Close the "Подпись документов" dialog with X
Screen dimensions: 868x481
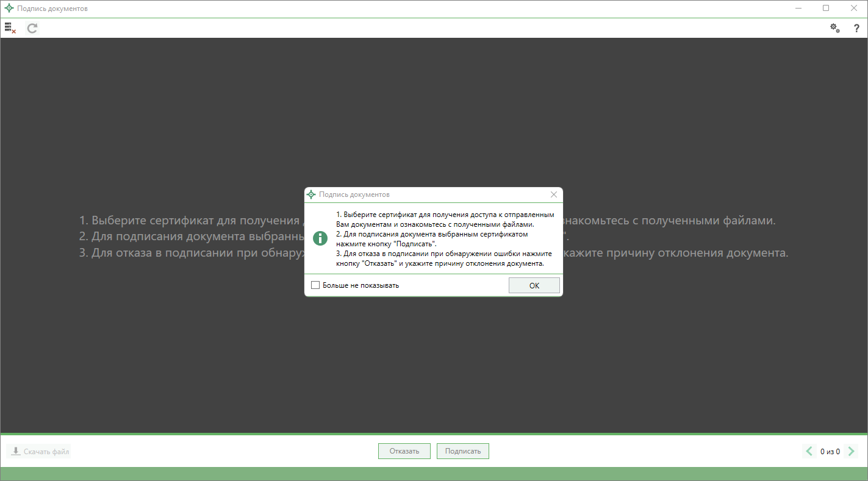click(554, 194)
